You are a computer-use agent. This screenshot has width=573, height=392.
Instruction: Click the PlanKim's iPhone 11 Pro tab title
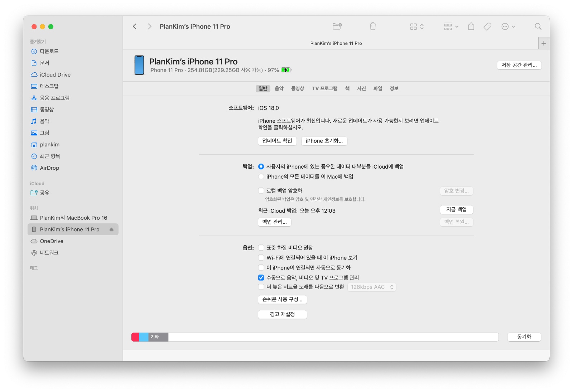(x=336, y=43)
